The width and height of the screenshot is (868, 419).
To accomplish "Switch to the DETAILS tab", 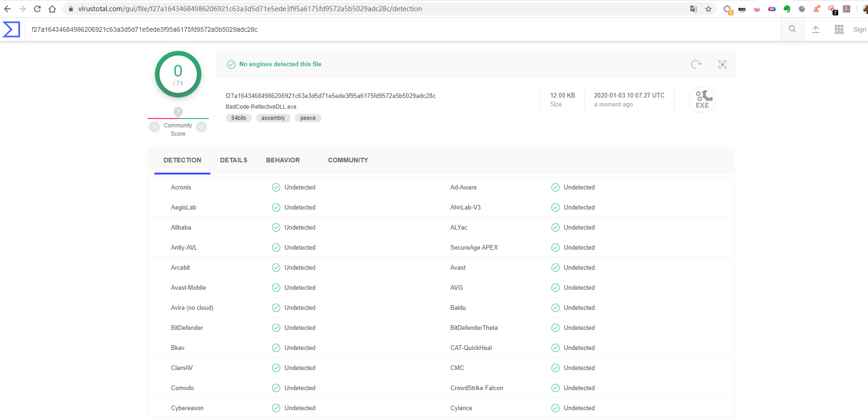I will pyautogui.click(x=234, y=160).
